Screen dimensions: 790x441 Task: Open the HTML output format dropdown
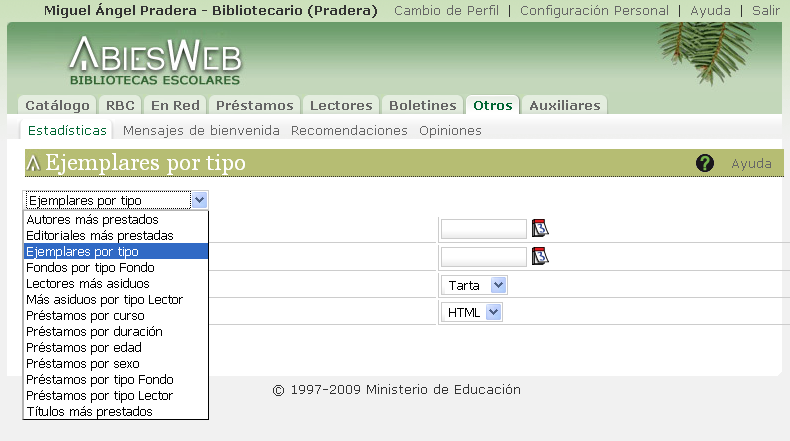472,312
